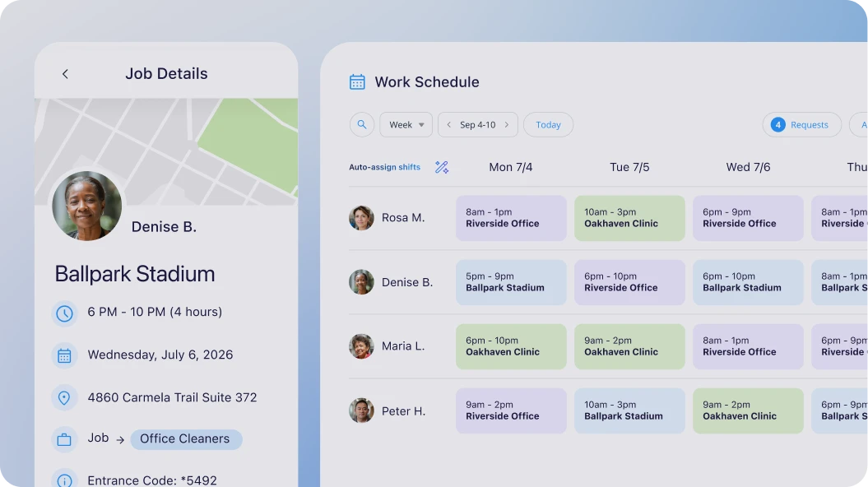The height and width of the screenshot is (487, 868).
Task: Click the Rosa M. name in the schedule
Action: [x=403, y=218]
